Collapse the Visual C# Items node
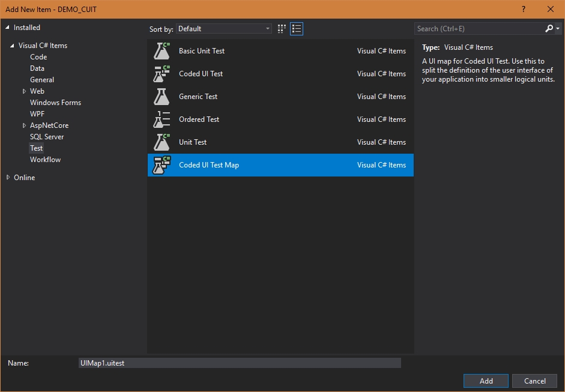This screenshot has width=565, height=392. click(12, 46)
